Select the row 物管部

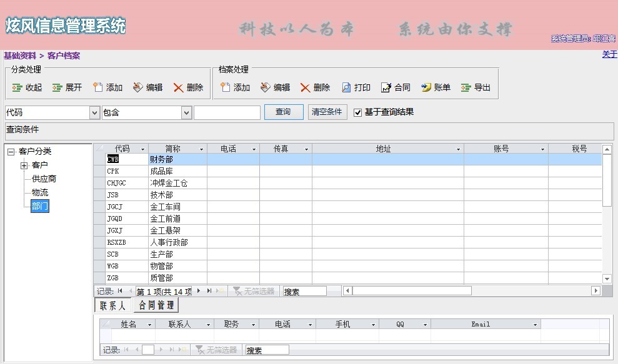click(348, 266)
